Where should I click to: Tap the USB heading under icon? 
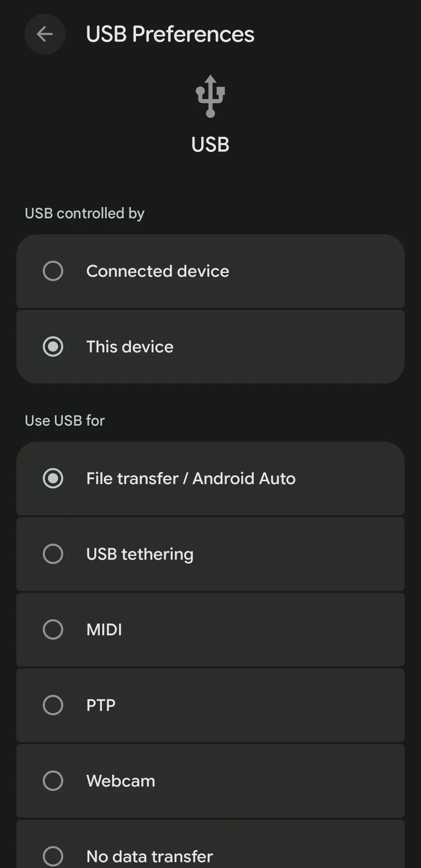[210, 145]
